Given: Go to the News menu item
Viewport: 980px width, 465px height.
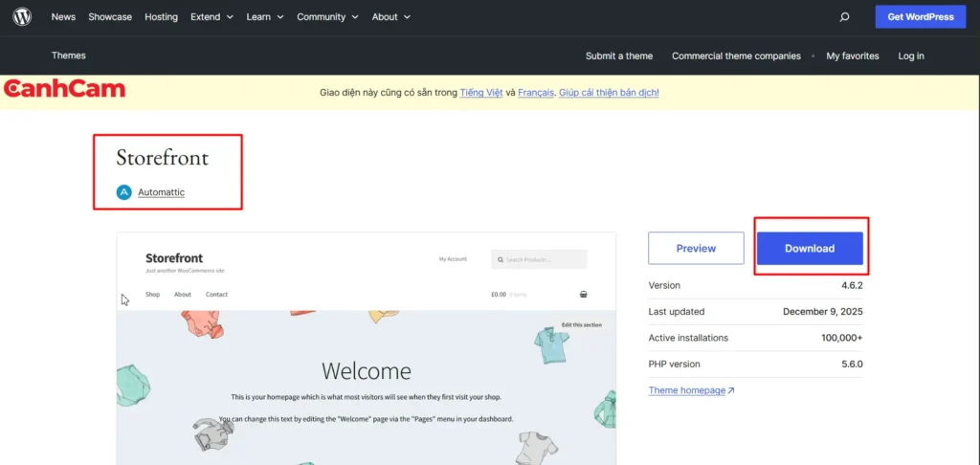Looking at the screenshot, I should (63, 17).
